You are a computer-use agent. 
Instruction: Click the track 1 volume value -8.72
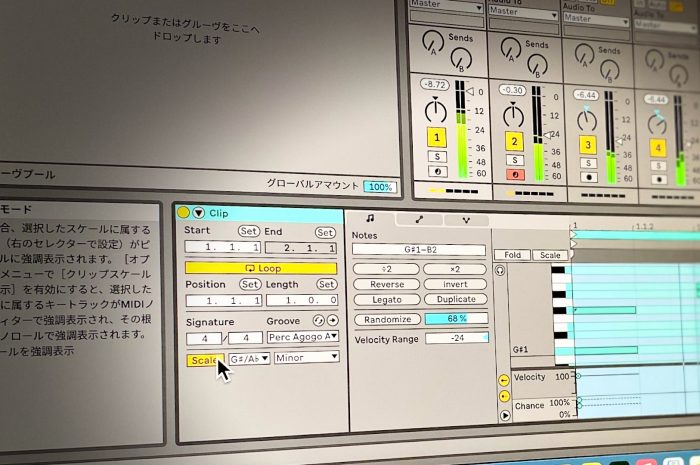click(x=435, y=84)
